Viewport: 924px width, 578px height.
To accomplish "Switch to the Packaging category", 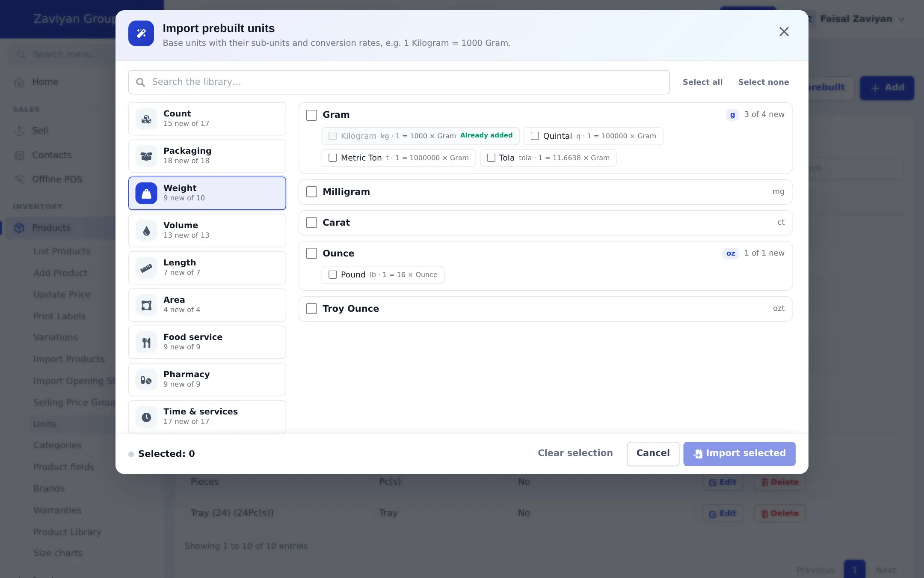I will click(207, 156).
